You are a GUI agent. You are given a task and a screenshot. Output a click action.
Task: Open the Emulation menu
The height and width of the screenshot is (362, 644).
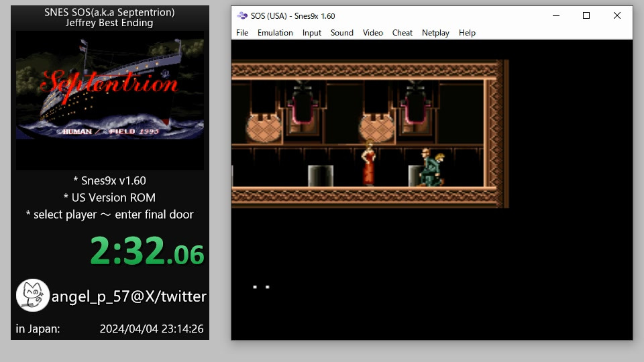click(x=275, y=33)
